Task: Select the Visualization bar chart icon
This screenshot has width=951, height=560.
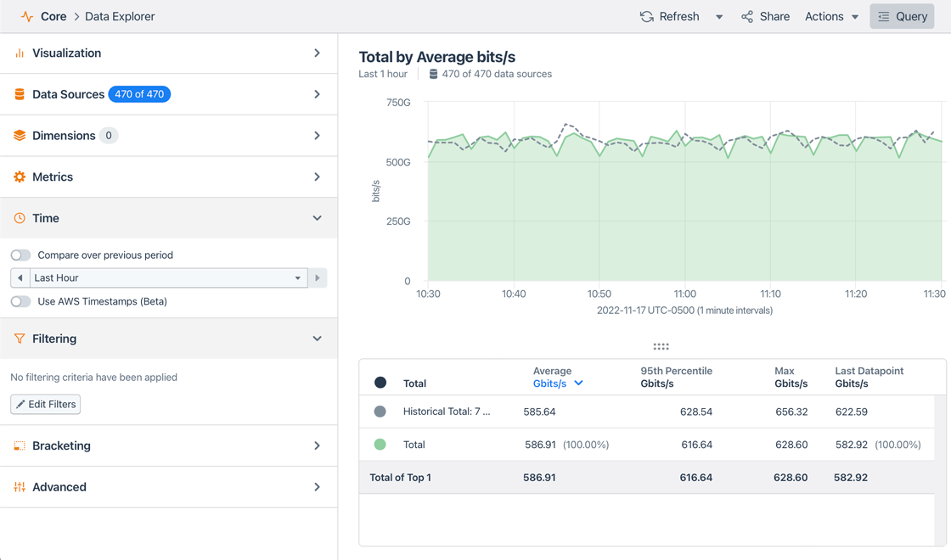Action: [x=19, y=53]
